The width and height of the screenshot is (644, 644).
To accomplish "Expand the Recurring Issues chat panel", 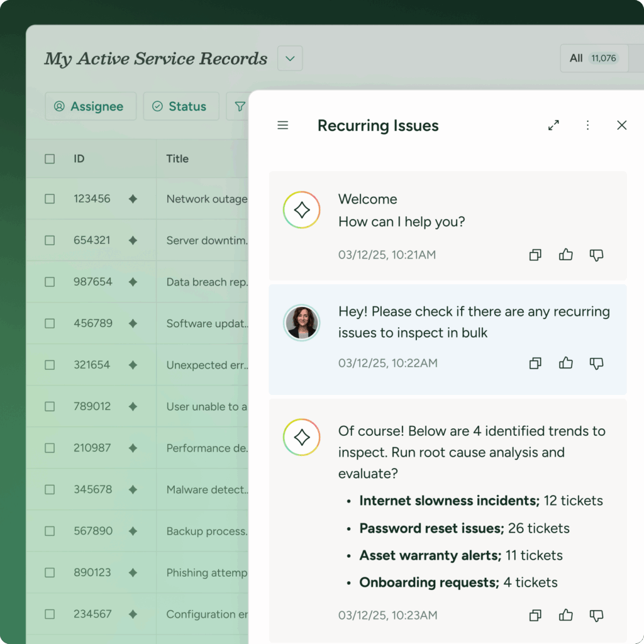I will pos(553,125).
